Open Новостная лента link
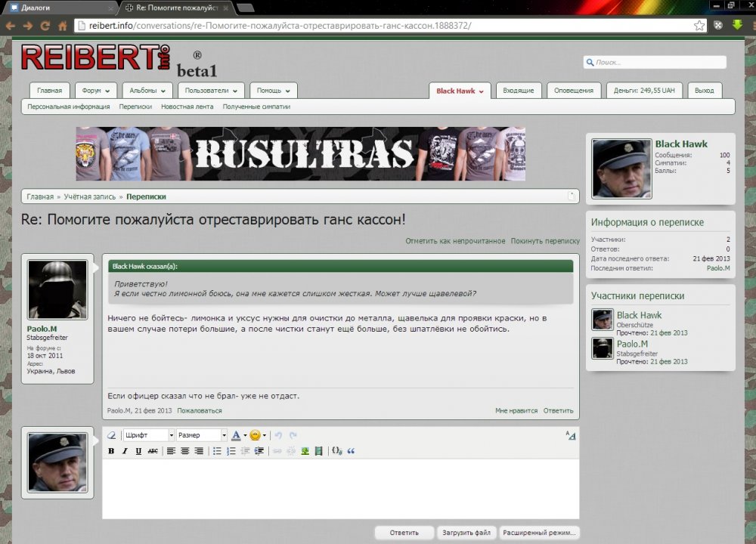 [x=187, y=107]
